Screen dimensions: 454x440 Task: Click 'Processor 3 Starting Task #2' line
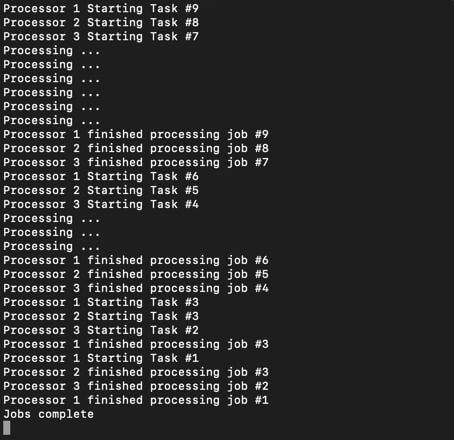click(x=101, y=330)
